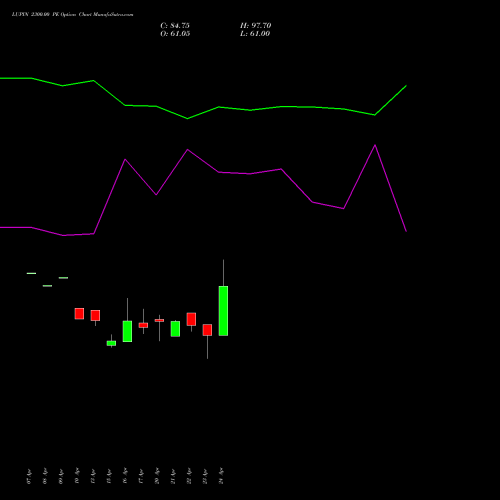Image resolution: width=500 pixels, height=500 pixels.
Task: Select the high value H: 97.70
Action: tap(256, 25)
